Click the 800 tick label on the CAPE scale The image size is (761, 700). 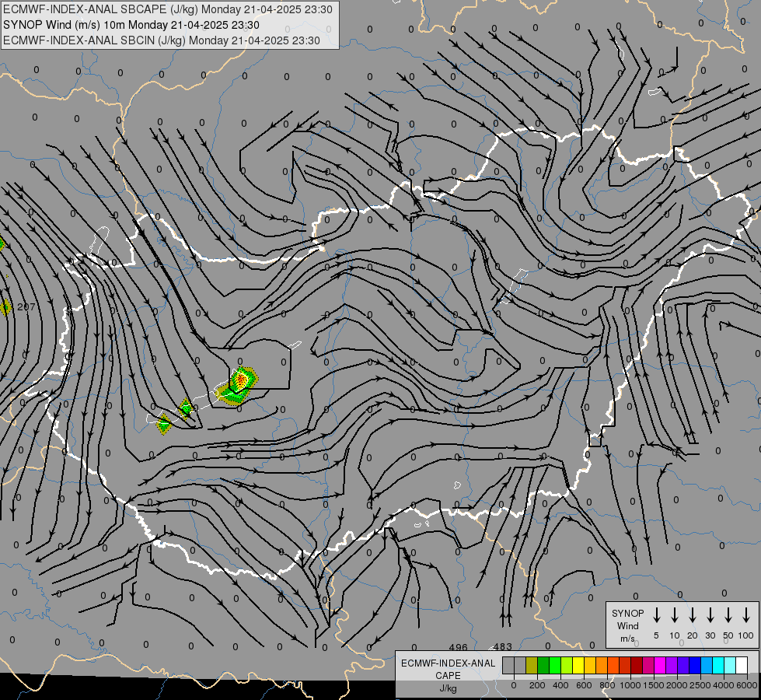(607, 685)
